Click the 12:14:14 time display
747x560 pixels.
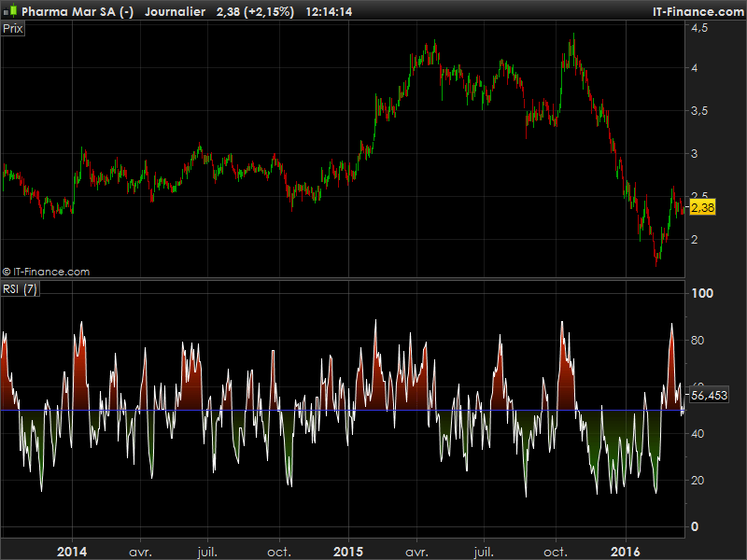[329, 11]
